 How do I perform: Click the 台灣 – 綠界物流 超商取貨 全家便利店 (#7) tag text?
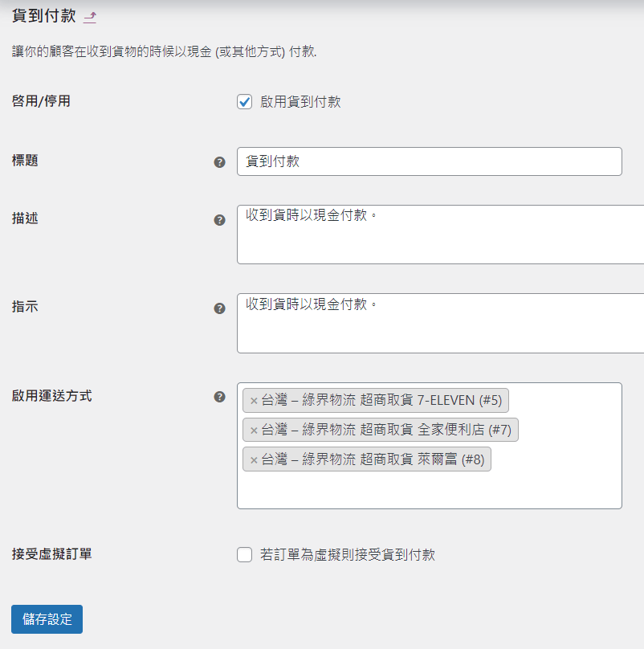(x=386, y=430)
